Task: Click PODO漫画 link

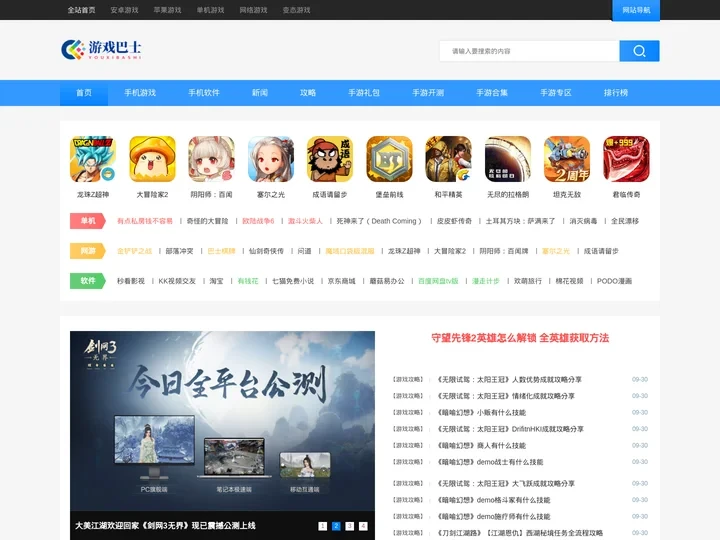Action: pyautogui.click(x=614, y=281)
